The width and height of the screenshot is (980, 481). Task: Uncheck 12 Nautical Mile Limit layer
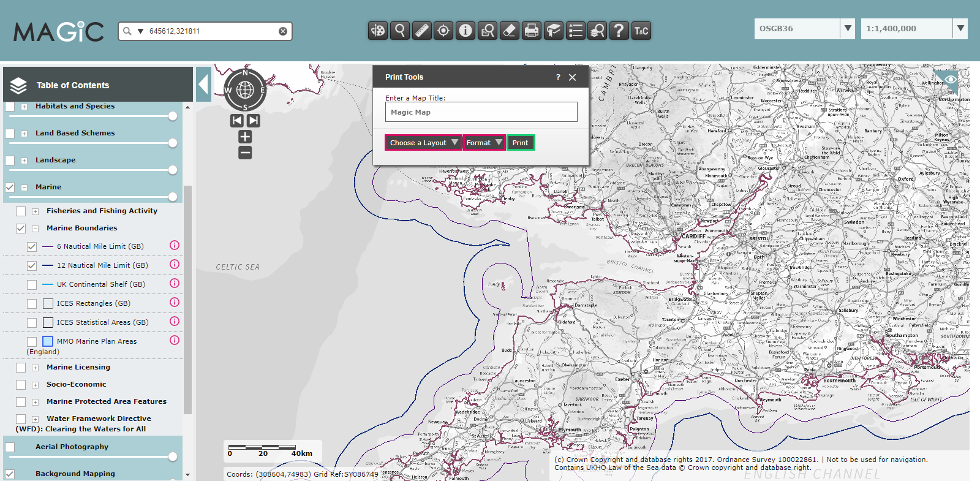point(32,266)
